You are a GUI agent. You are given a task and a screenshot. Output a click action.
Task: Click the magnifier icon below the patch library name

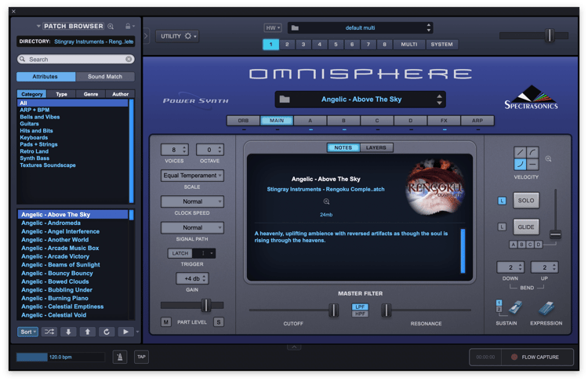coord(326,201)
